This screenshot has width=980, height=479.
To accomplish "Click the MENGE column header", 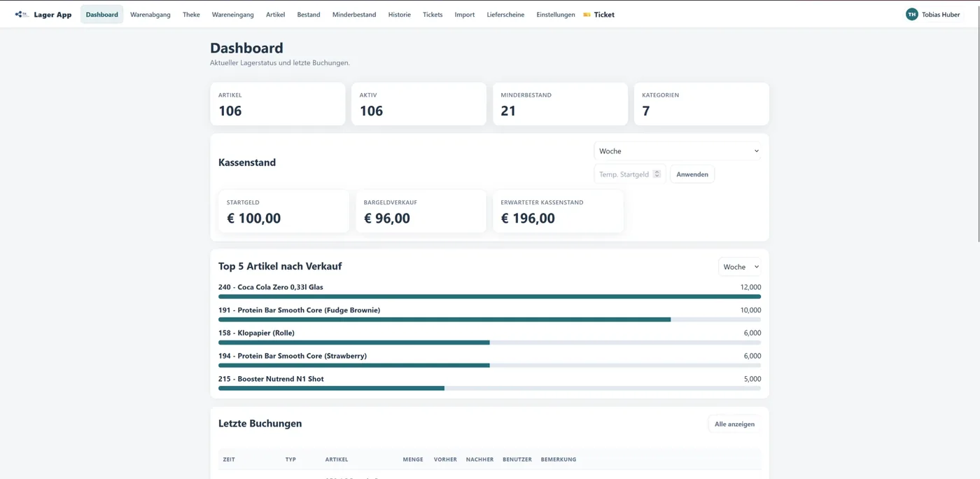I will point(412,459).
